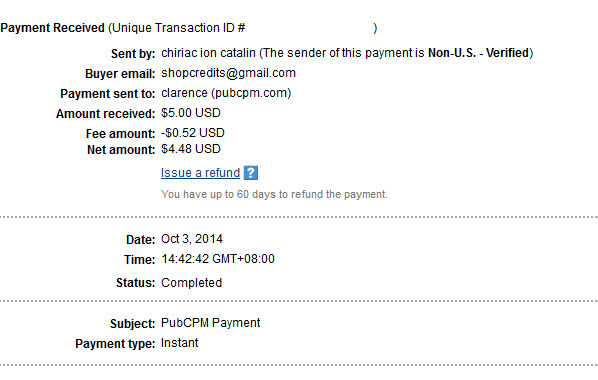Screen dimensions: 598x380
Task: Click the Sent by label
Action: coord(133,54)
